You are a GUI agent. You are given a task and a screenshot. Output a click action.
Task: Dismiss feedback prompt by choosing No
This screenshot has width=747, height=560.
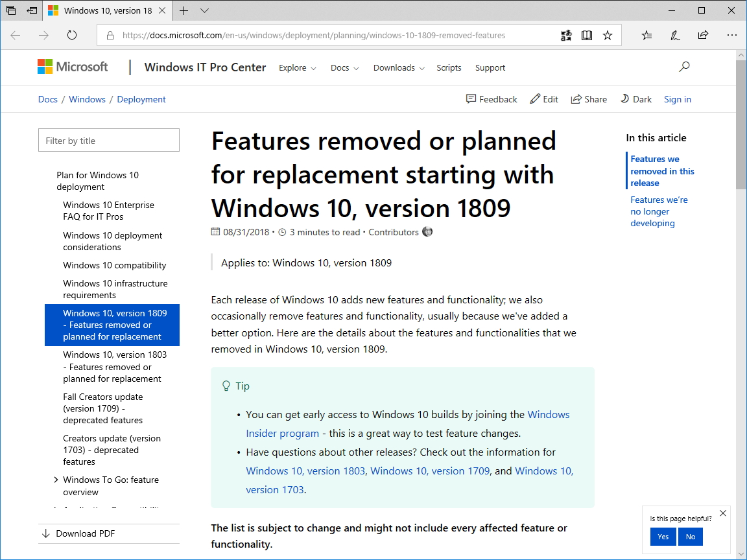690,537
